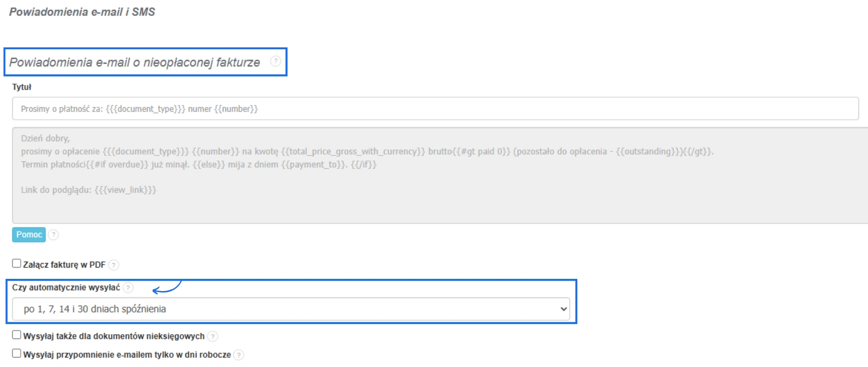
Task: Click the 'Powiadomienia e-mail i SMS' heading
Action: pos(82,12)
